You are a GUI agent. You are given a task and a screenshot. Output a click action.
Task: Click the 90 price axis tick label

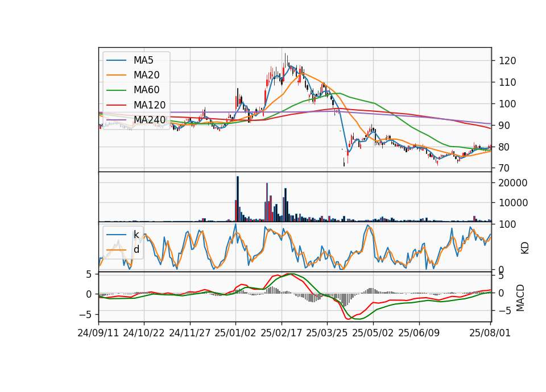pos(504,126)
